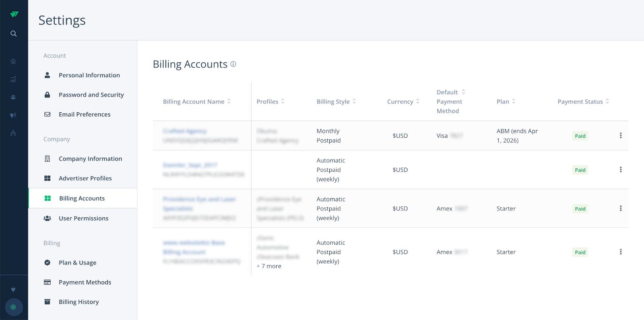The width and height of the screenshot is (644, 320).
Task: Click the plug integrations icon in sidebar
Action: (x=13, y=289)
